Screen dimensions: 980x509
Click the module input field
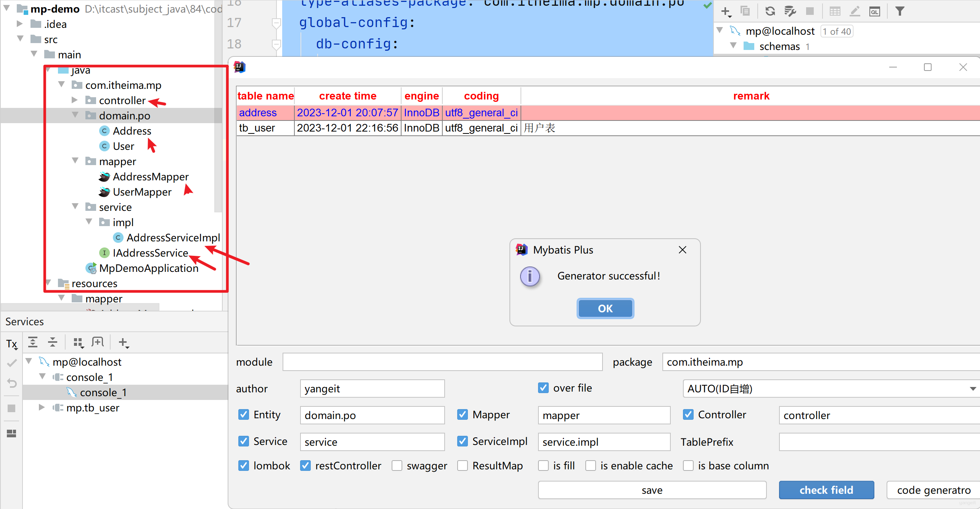coord(442,362)
